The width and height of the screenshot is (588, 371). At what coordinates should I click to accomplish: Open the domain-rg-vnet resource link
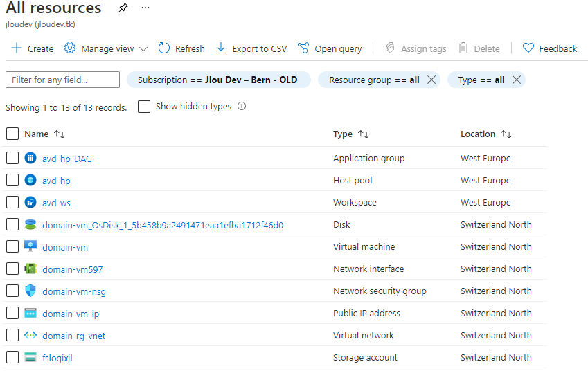[73, 336]
